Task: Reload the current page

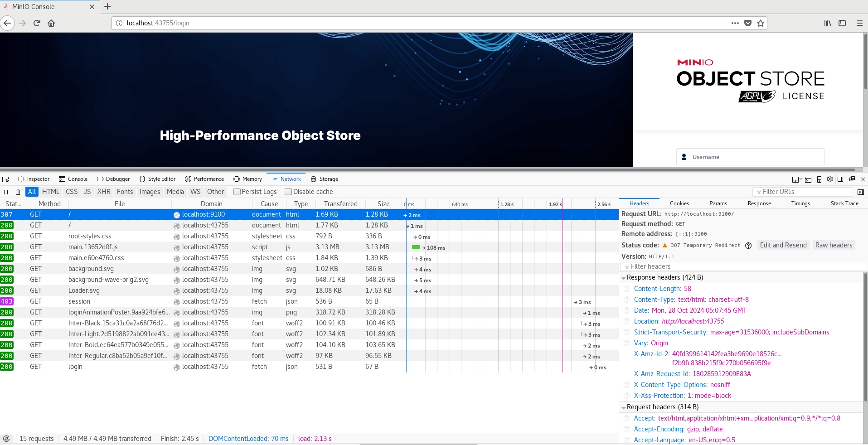Action: (x=37, y=23)
